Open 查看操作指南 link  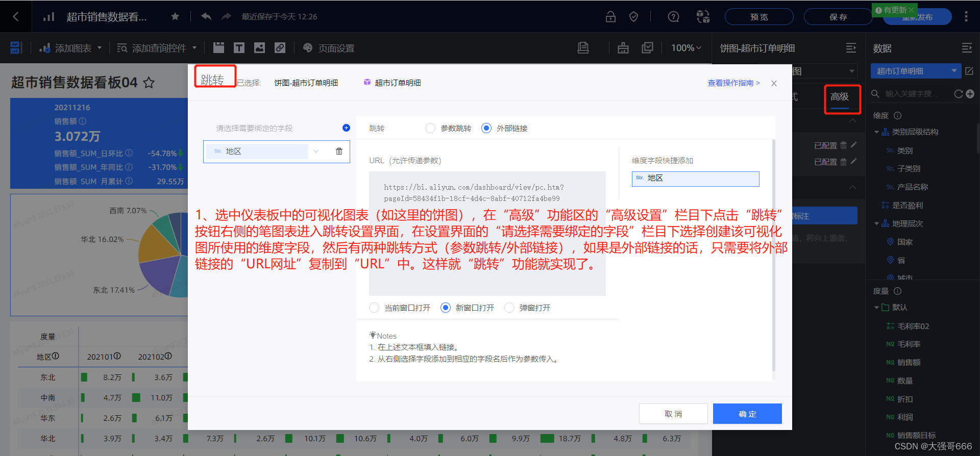point(733,83)
